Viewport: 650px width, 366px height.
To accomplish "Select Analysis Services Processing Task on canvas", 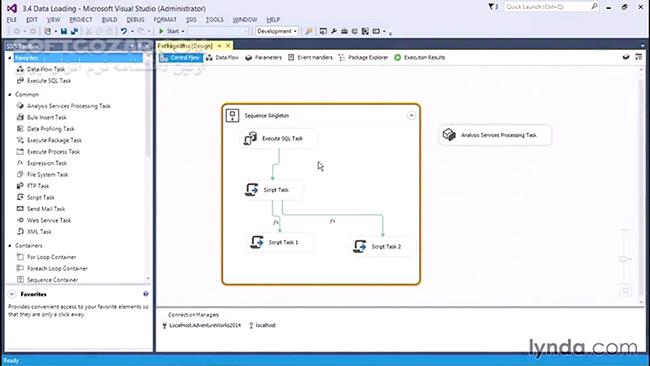I will [x=495, y=135].
